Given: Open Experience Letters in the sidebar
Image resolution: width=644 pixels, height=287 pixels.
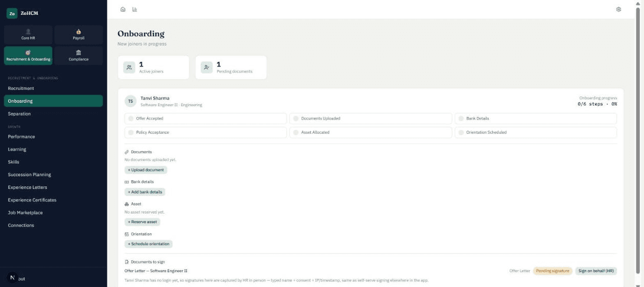Looking at the screenshot, I should point(53,187).
